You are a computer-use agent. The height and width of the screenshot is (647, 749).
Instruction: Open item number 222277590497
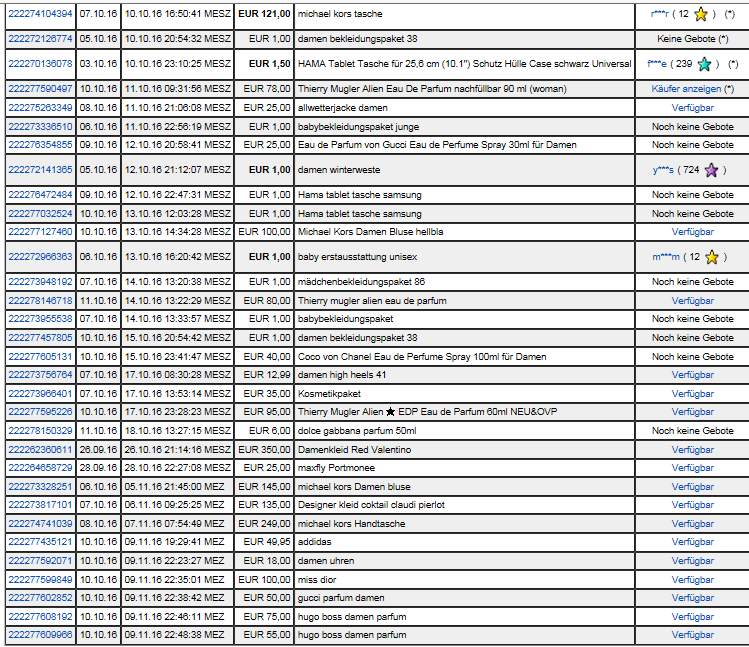coord(40,88)
